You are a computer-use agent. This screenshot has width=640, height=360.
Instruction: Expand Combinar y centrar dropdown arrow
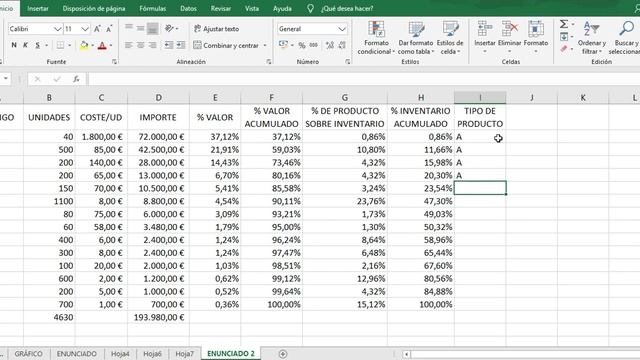[x=265, y=45]
